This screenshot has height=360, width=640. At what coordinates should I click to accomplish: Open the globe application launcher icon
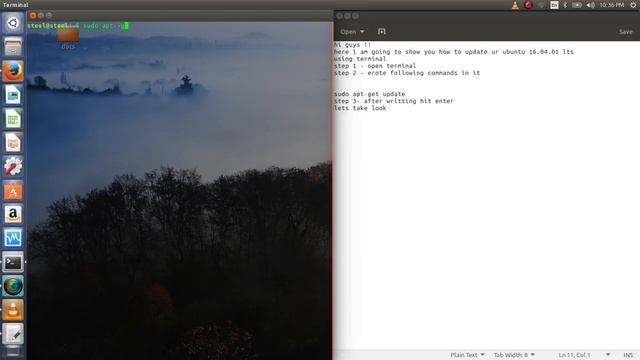tap(13, 286)
